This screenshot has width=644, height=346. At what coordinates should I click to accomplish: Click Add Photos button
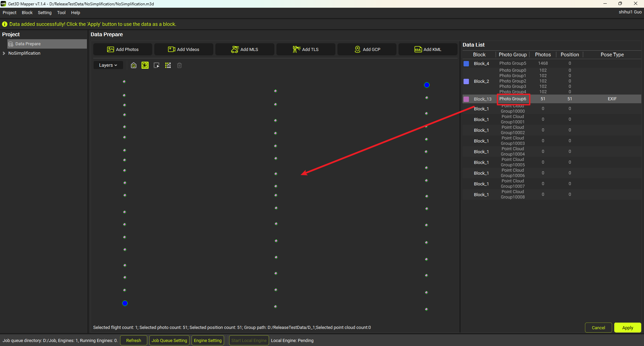click(x=123, y=49)
